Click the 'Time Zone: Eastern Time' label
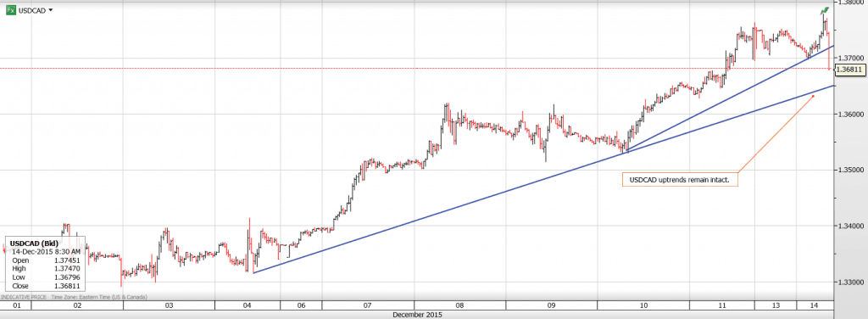The height and width of the screenshot is (319, 868). pos(99,298)
